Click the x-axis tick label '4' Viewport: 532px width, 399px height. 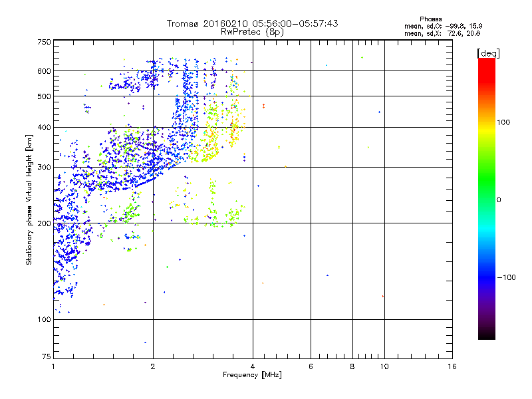(253, 366)
